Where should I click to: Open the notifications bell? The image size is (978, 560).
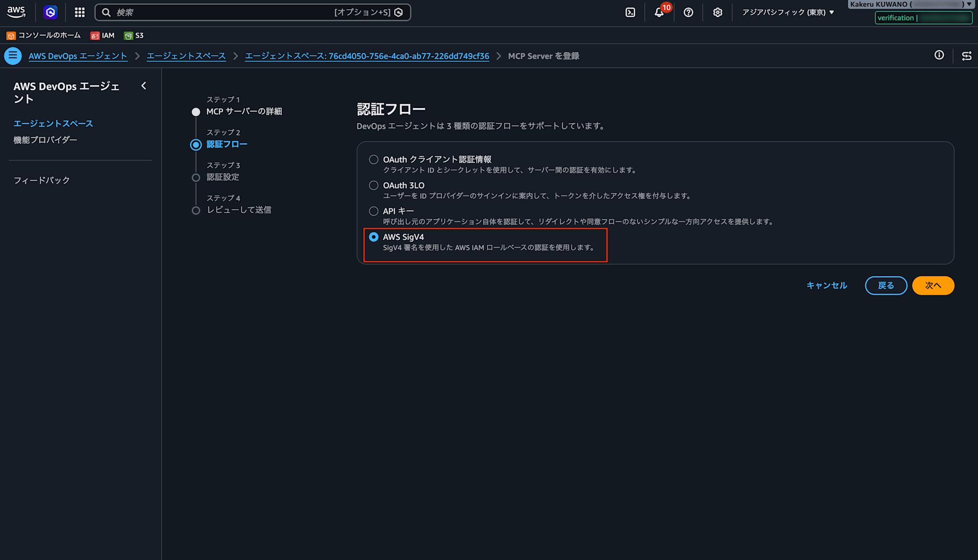659,13
